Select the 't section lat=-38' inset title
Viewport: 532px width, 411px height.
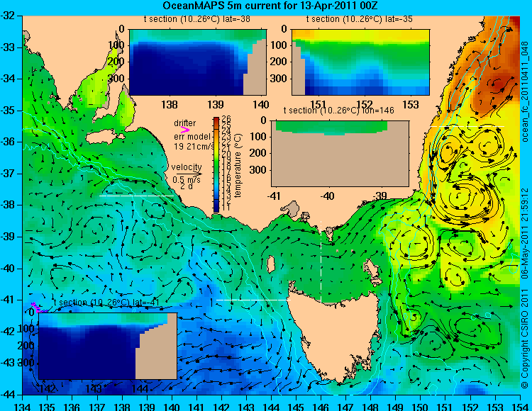point(196,19)
